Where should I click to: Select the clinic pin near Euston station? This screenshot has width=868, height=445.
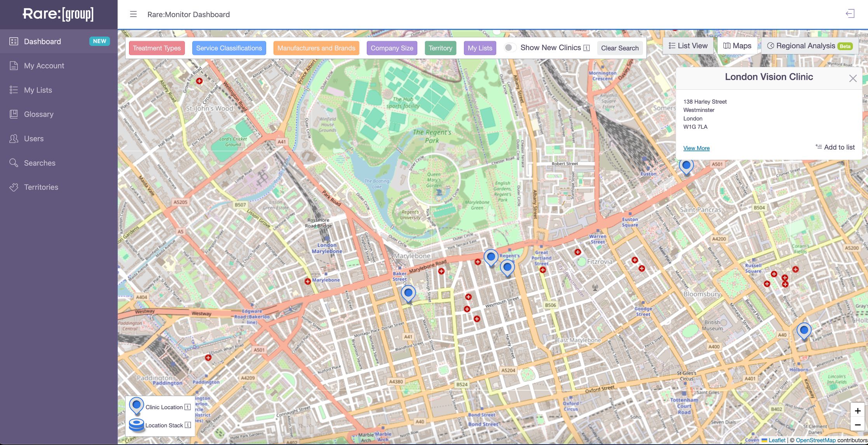(686, 167)
